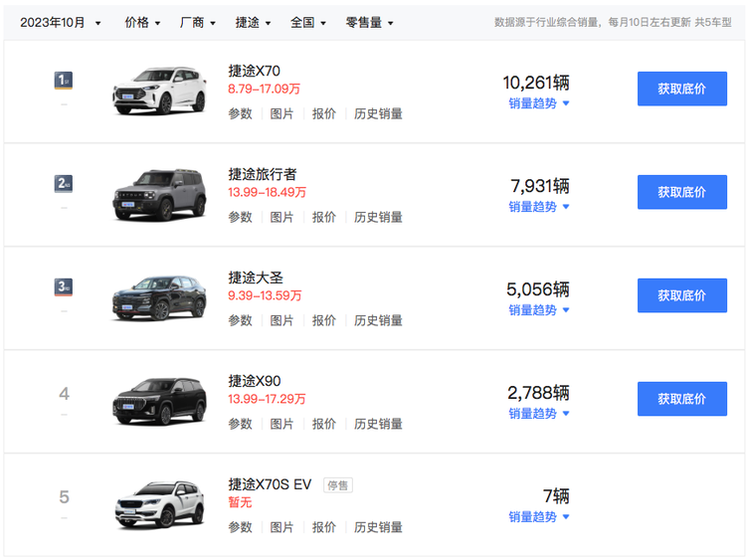748x560 pixels.
Task: Open the 捷途旅行者 car image
Action: point(159,194)
